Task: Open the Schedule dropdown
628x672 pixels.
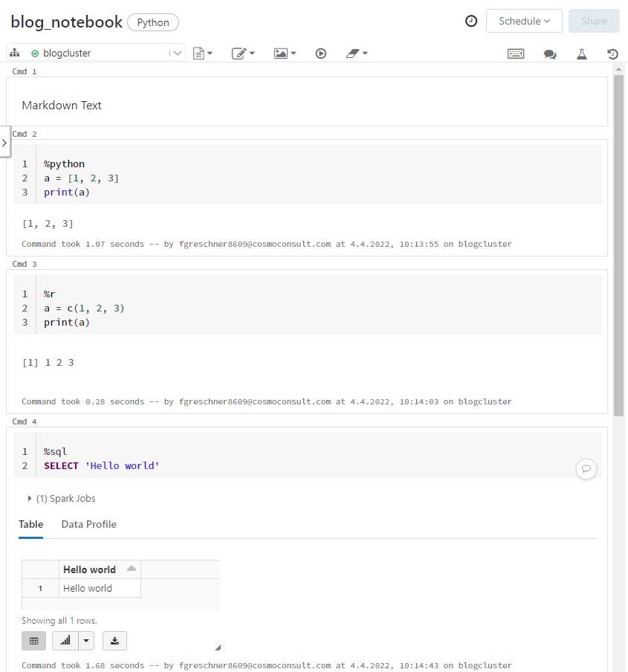Action: tap(524, 21)
